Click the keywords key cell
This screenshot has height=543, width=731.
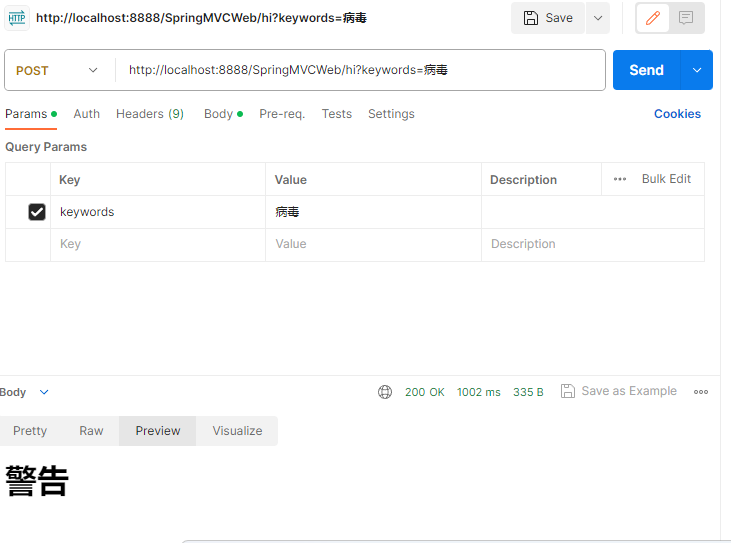click(158, 212)
